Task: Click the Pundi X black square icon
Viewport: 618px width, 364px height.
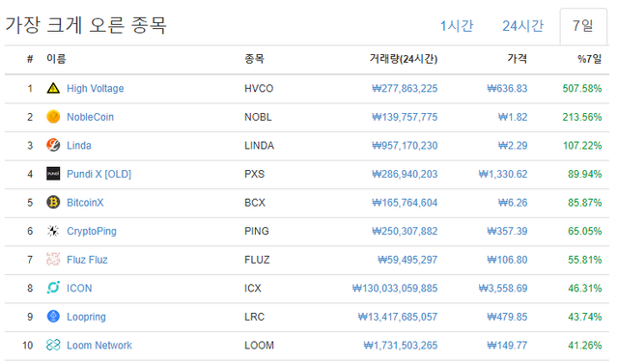Action: point(53,174)
